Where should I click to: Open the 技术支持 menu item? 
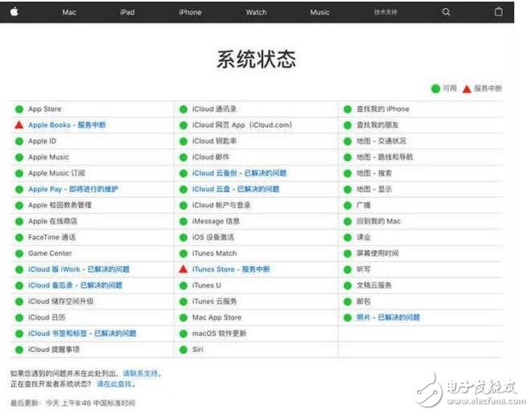tap(386, 12)
